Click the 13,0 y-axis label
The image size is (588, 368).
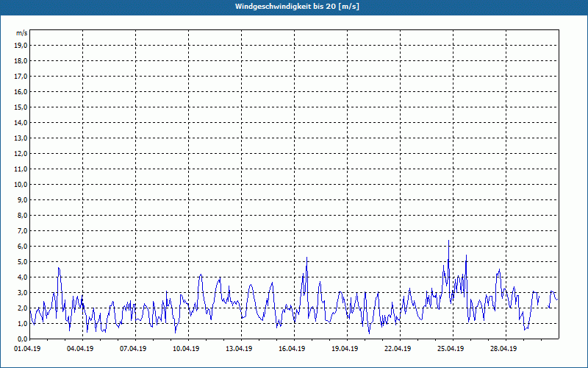pos(21,138)
